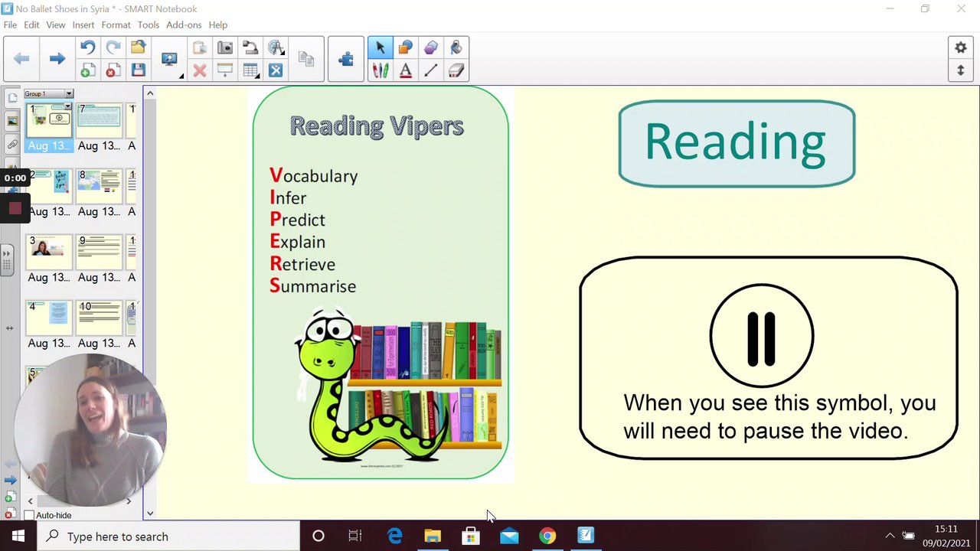Expand the Group 1 dropdown
Viewport: 980px width, 551px height.
coord(68,94)
